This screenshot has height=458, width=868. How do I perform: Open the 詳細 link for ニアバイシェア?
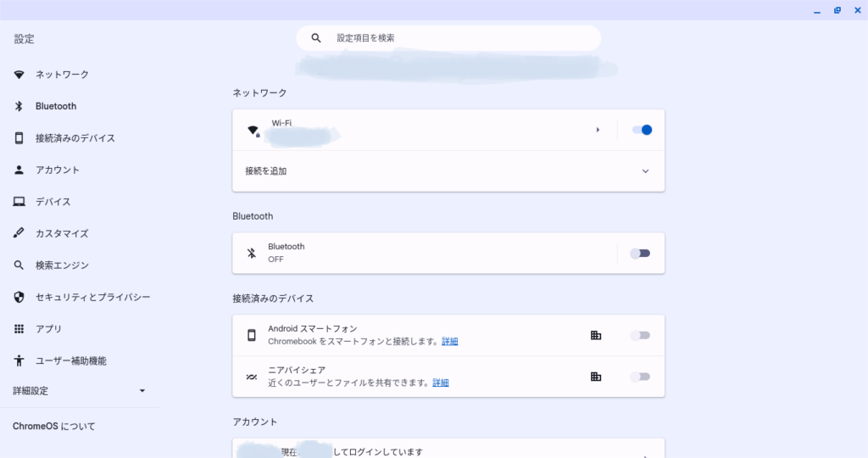[441, 383]
